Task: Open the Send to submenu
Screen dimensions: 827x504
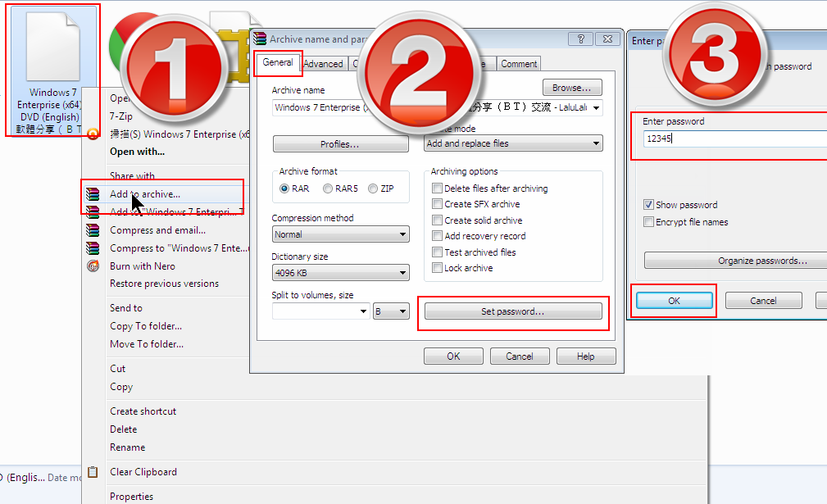Action: [126, 308]
